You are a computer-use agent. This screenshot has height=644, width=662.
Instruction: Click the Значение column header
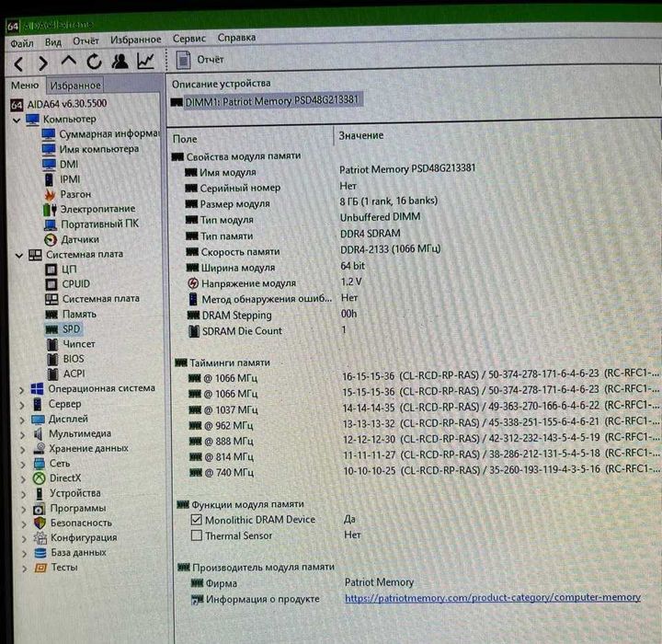(x=361, y=135)
